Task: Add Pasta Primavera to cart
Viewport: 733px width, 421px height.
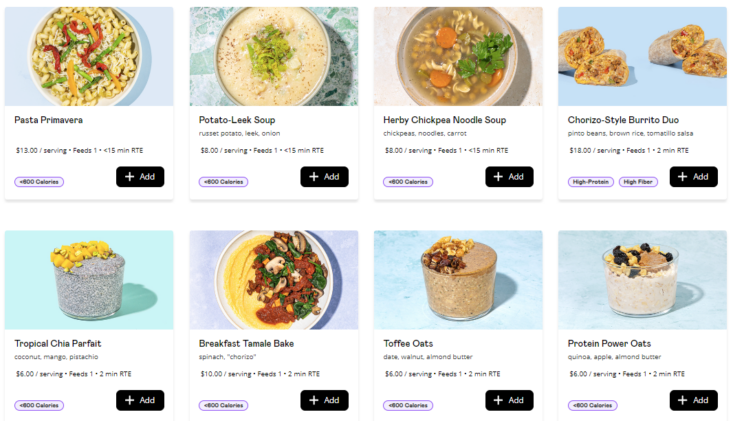Action: [140, 177]
